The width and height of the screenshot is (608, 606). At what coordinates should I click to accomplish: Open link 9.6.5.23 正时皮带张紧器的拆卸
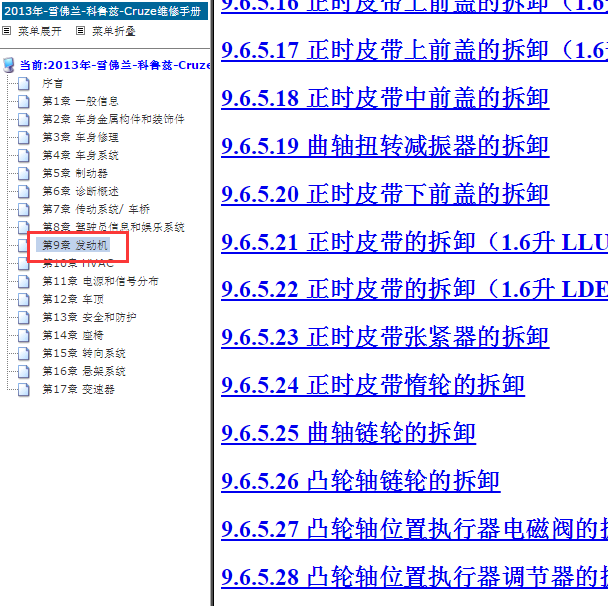tap(385, 337)
